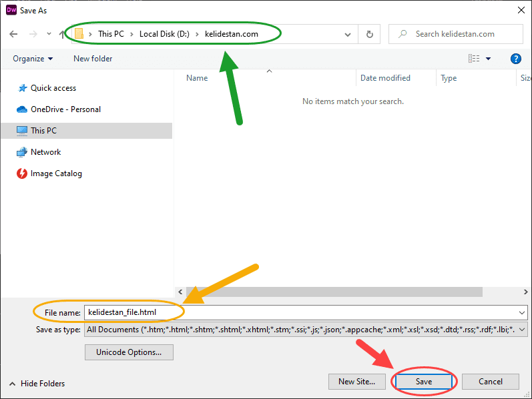Go up one folder level
Screen dimensions: 532x399
click(x=62, y=34)
